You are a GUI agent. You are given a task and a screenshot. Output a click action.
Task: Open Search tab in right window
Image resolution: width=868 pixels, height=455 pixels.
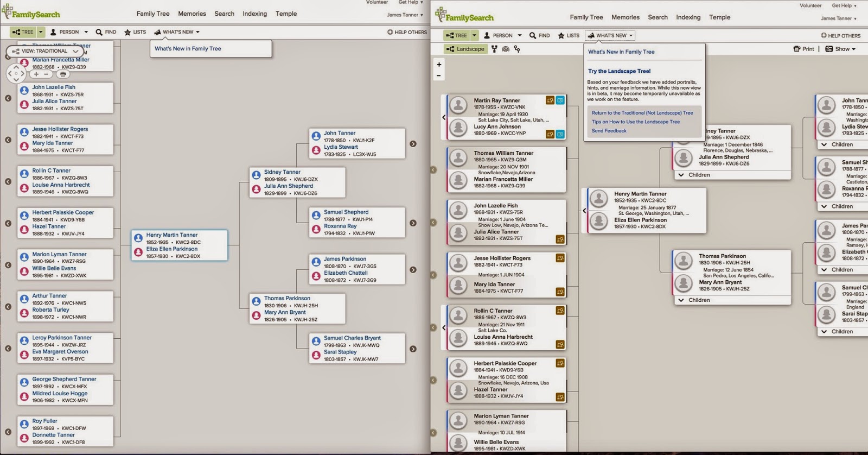coord(658,17)
